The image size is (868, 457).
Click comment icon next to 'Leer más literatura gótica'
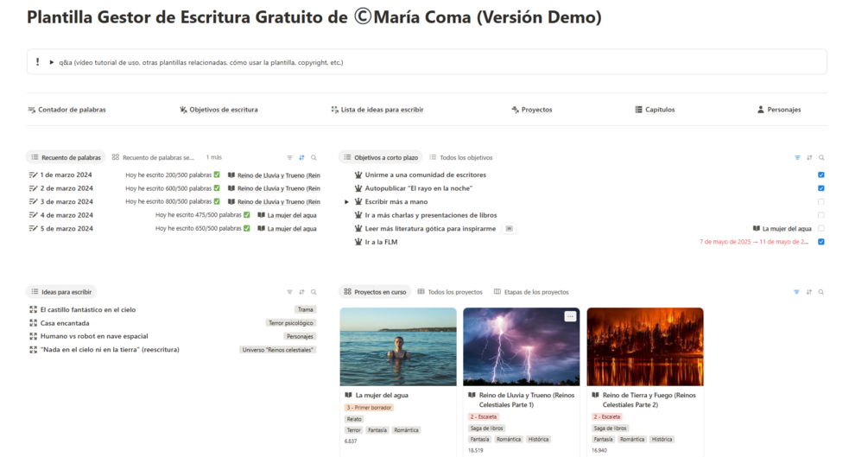coord(510,229)
